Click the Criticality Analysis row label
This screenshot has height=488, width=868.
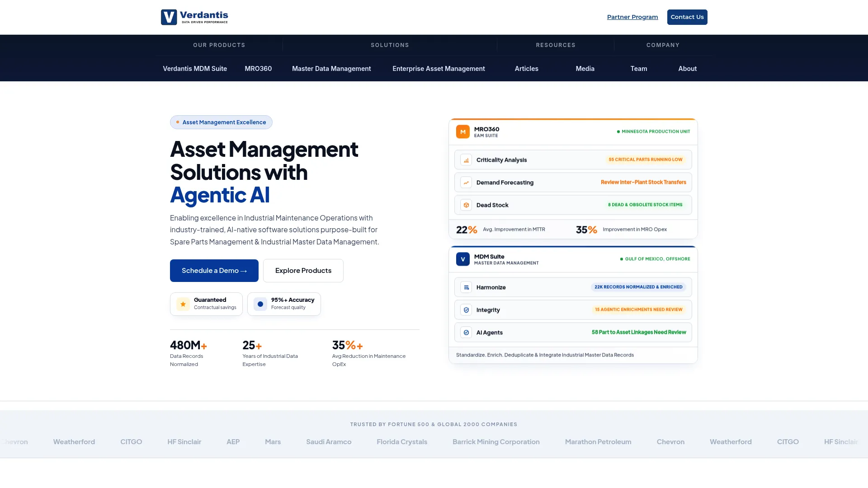coord(501,160)
